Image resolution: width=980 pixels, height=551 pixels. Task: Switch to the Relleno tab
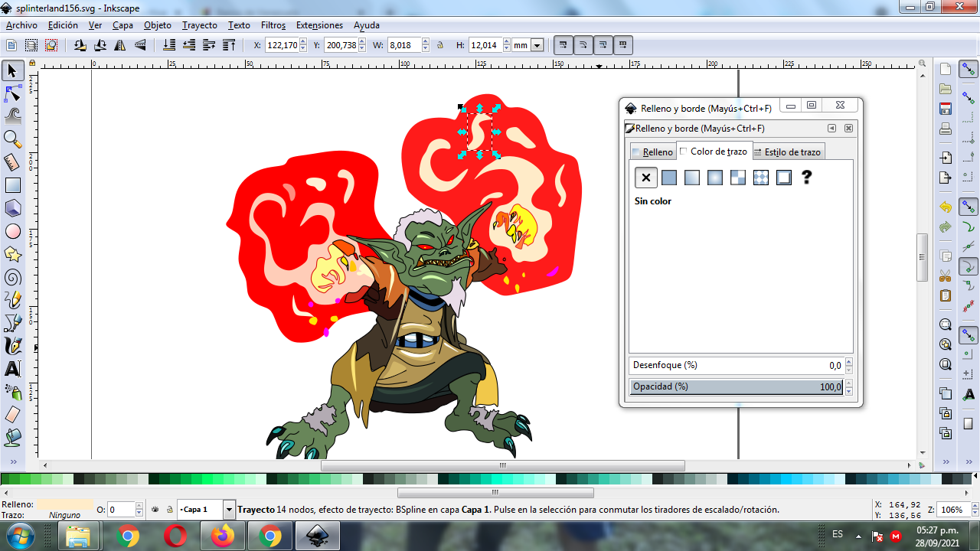click(652, 152)
